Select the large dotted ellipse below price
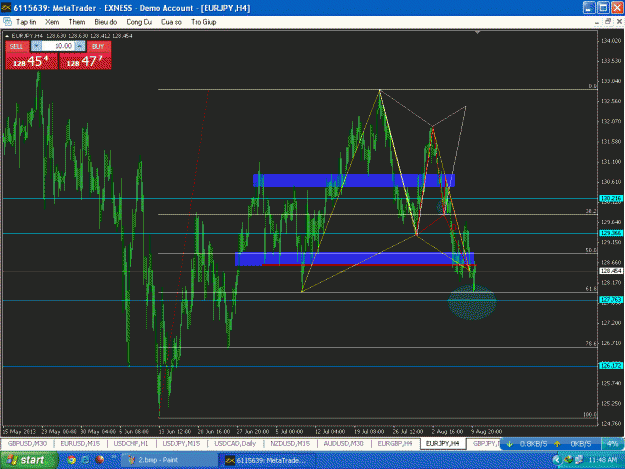 472,302
